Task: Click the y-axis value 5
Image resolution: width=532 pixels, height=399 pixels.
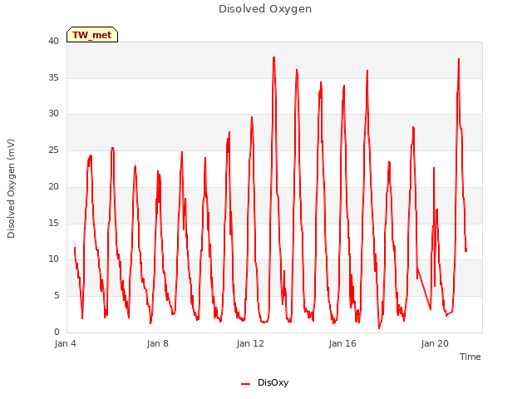Action: [57, 296]
